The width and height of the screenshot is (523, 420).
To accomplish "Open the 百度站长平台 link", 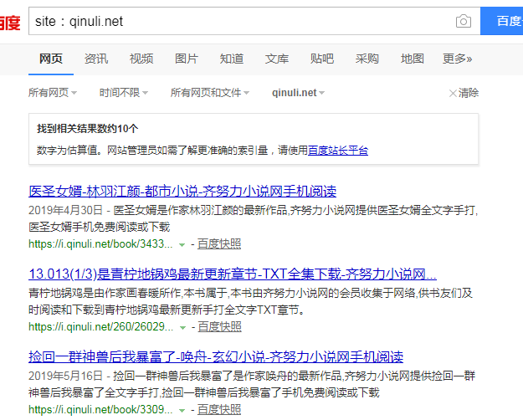I will pos(338,151).
